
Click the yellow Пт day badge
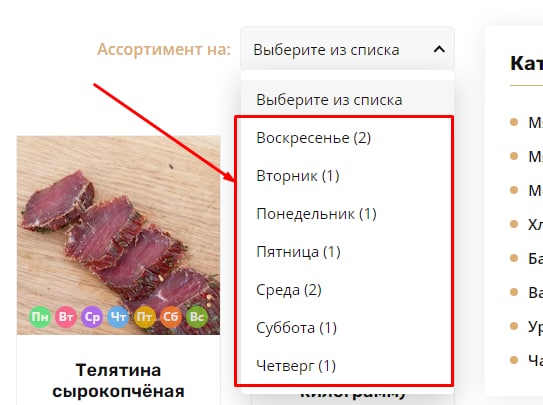coord(144,317)
